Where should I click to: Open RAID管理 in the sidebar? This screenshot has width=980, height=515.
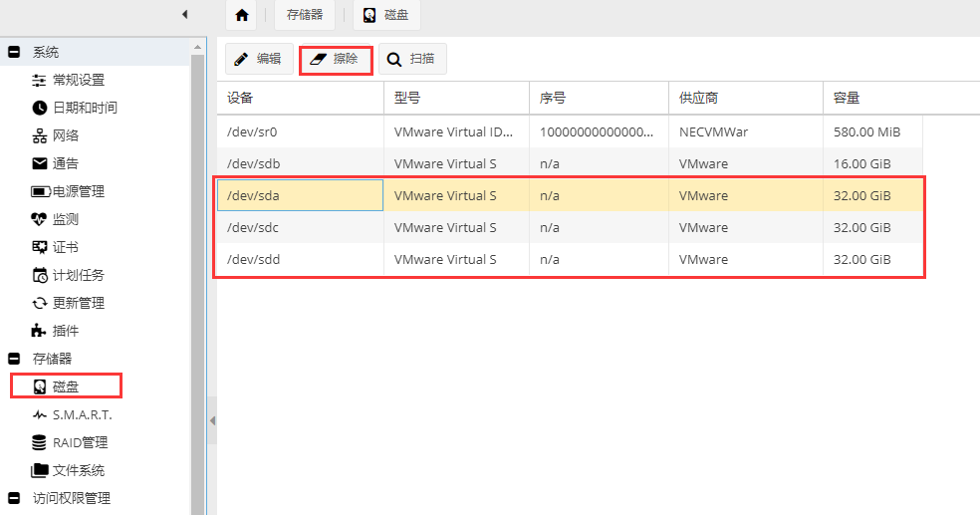coord(80,442)
